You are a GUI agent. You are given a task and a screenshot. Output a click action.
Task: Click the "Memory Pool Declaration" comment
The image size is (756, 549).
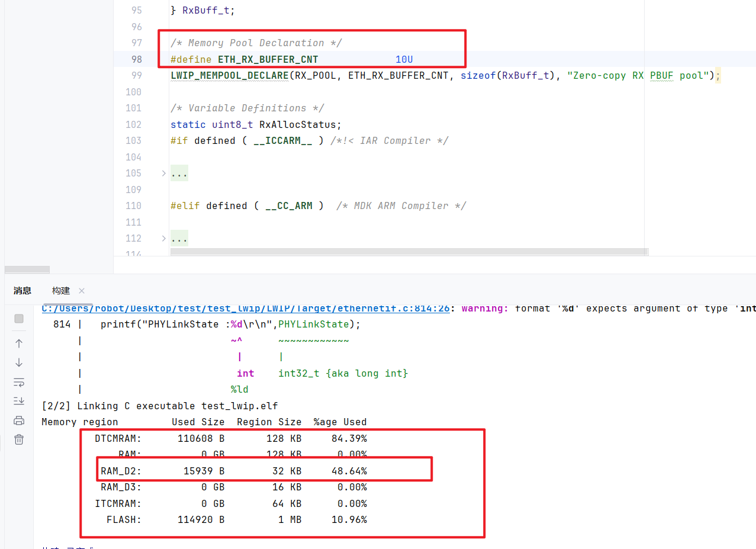click(256, 43)
